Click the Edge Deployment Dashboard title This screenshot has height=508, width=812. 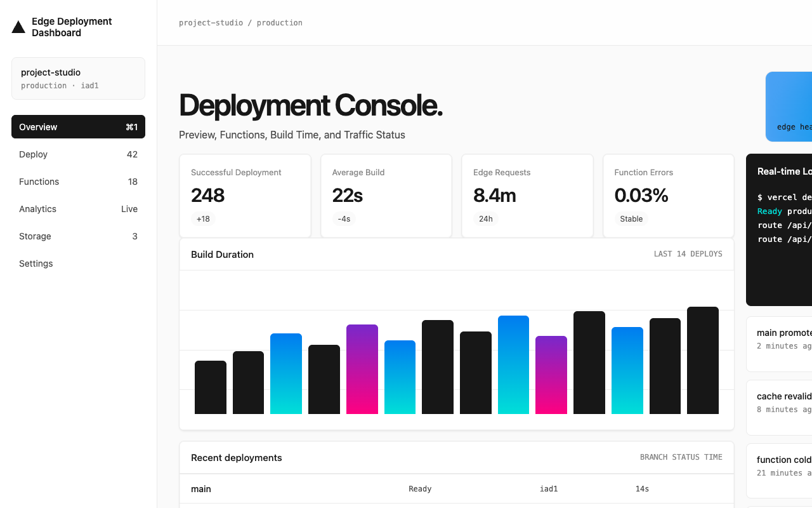point(72,27)
